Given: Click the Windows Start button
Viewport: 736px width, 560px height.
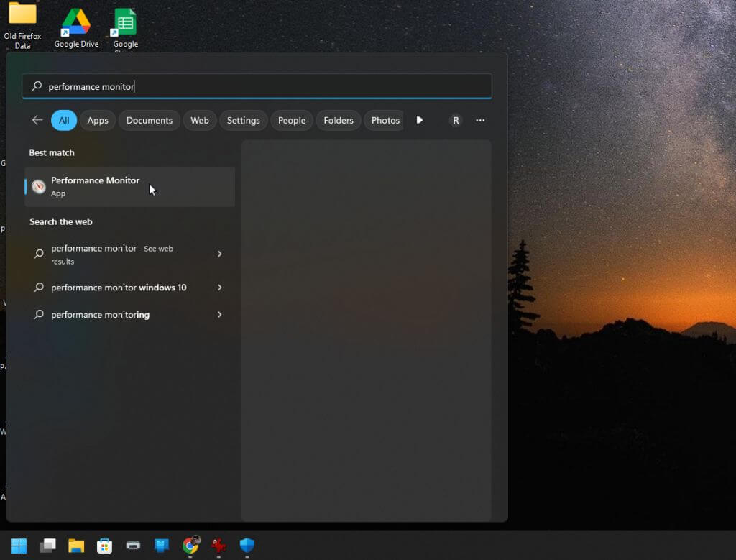Looking at the screenshot, I should pyautogui.click(x=19, y=546).
